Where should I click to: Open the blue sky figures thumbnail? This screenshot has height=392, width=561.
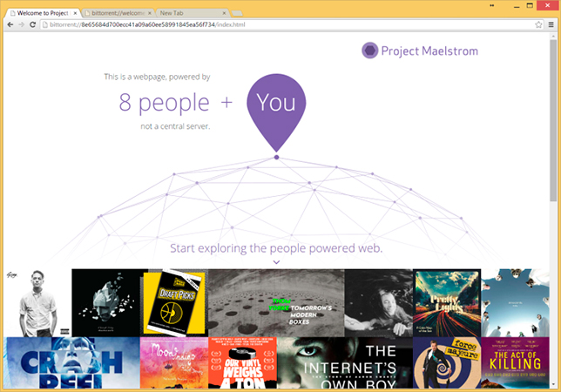515,303
